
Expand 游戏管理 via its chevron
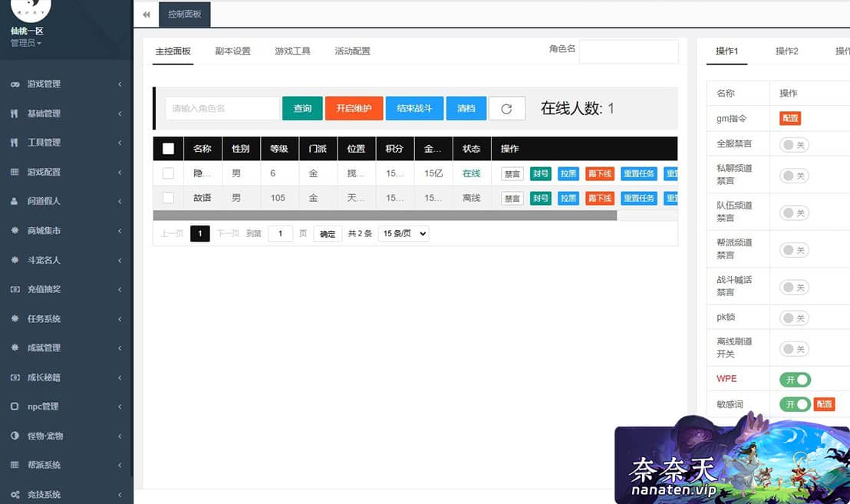coord(120,84)
